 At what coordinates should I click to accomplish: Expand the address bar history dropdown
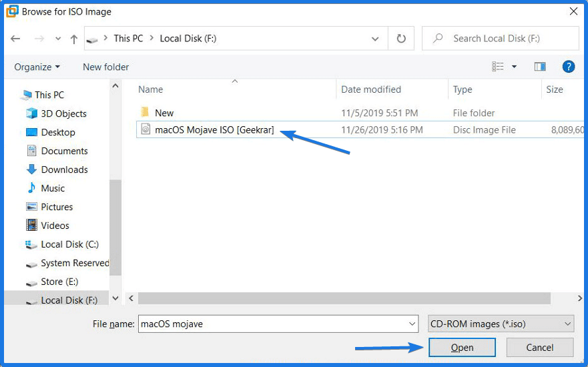tap(374, 39)
